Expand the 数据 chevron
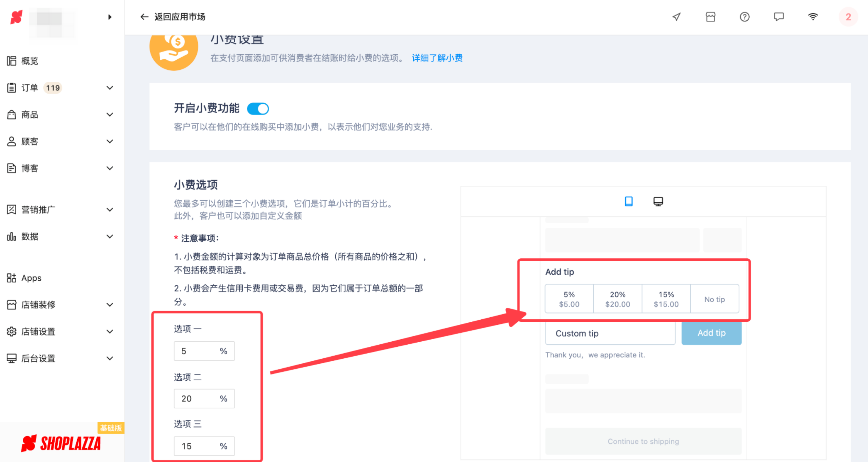This screenshot has width=868, height=462. 110,236
